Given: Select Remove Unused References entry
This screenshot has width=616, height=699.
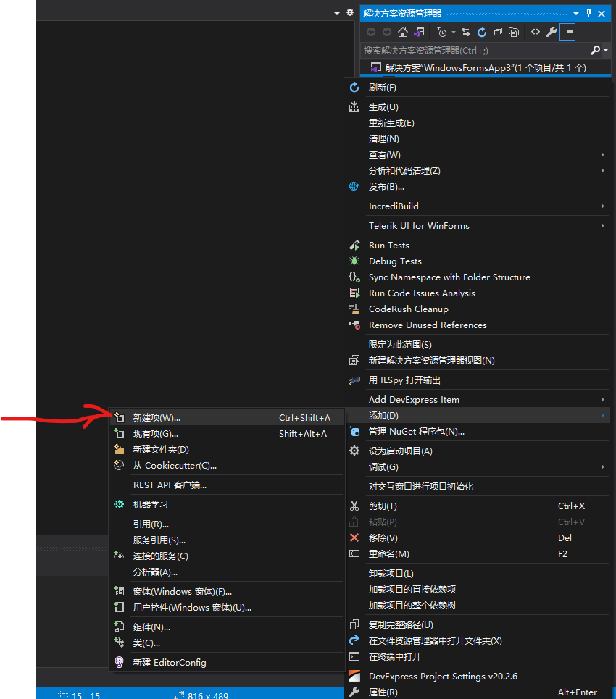Looking at the screenshot, I should [x=478, y=325].
